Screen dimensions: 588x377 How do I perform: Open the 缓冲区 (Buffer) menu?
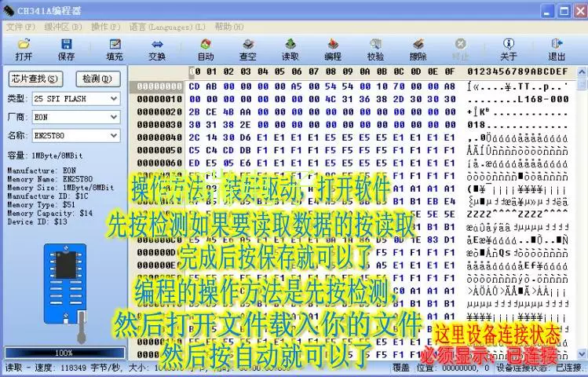click(63, 27)
